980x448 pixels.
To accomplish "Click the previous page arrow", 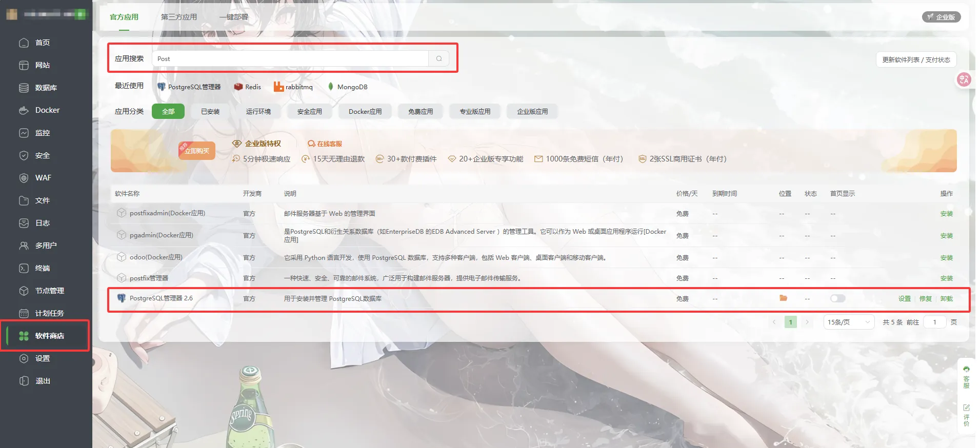I will (774, 322).
